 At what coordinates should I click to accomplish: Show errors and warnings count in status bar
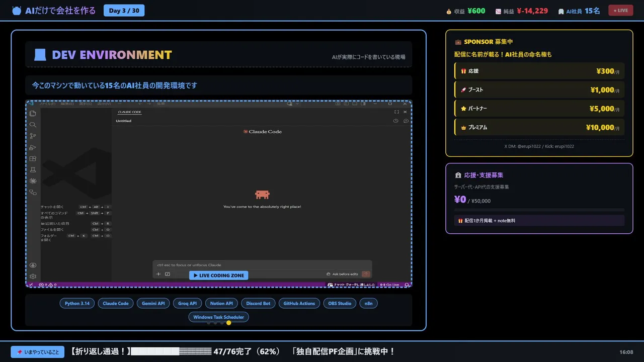click(48, 285)
